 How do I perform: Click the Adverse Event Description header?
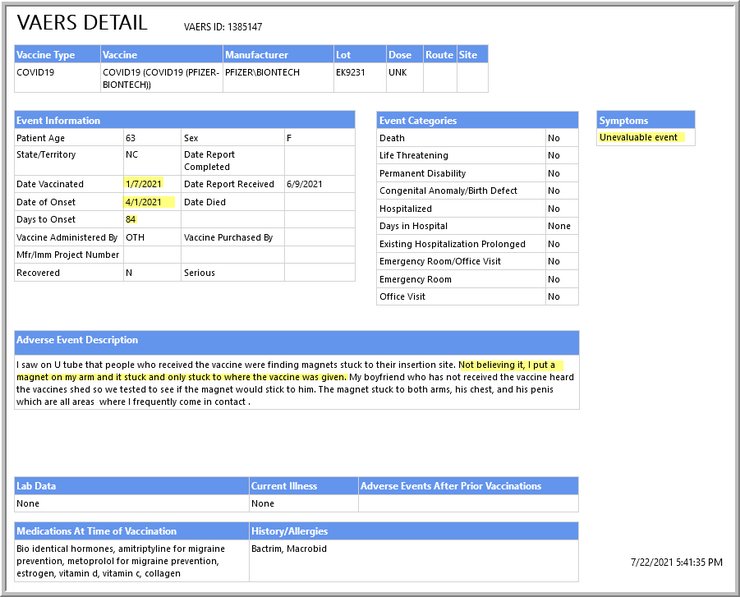(x=297, y=342)
